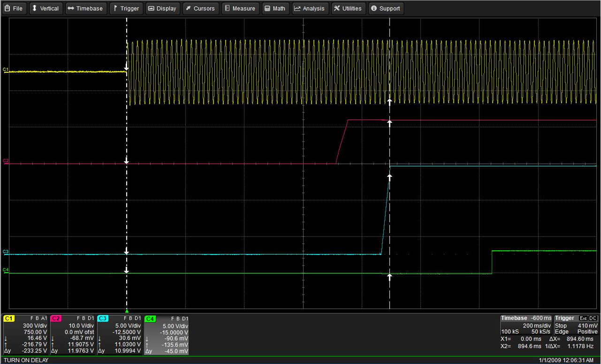Image resolution: width=601 pixels, height=364 pixels.
Task: Open the File menu
Action: pyautogui.click(x=14, y=8)
